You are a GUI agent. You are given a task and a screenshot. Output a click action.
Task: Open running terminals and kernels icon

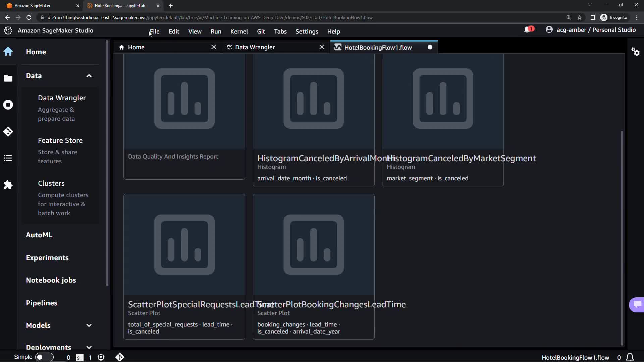[x=8, y=105]
